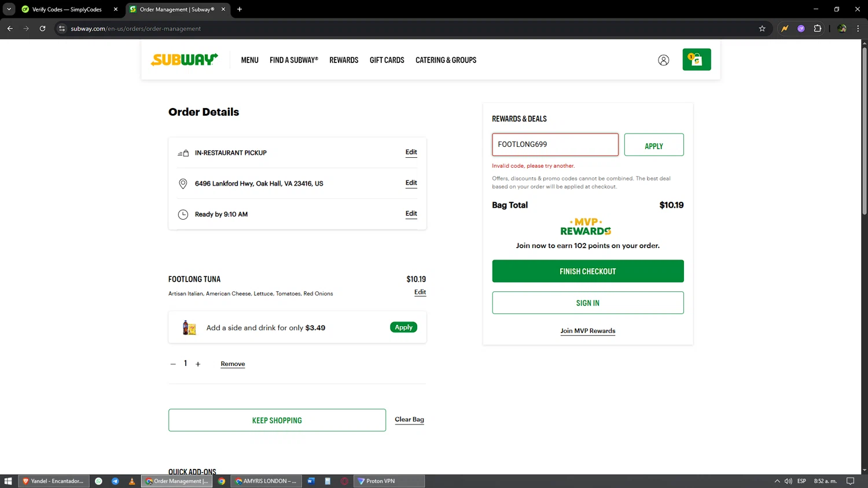Click SIGN IN button
The height and width of the screenshot is (488, 868).
point(588,303)
